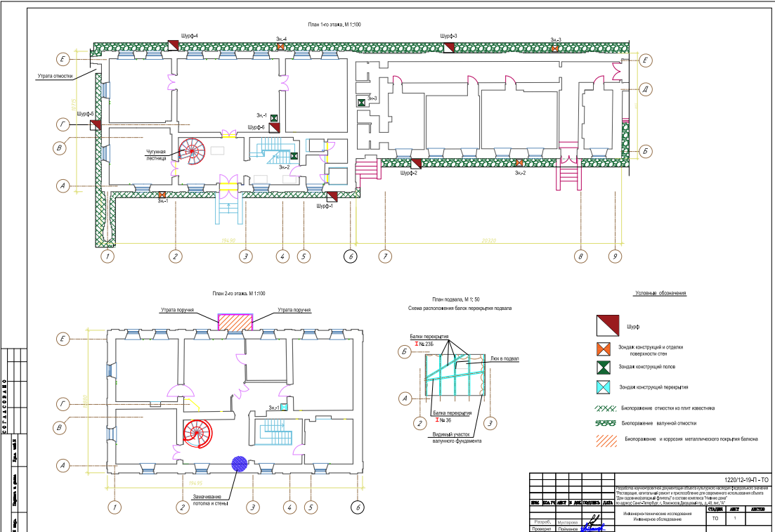Click axis marker 7 on the first floor plan

tap(385, 257)
